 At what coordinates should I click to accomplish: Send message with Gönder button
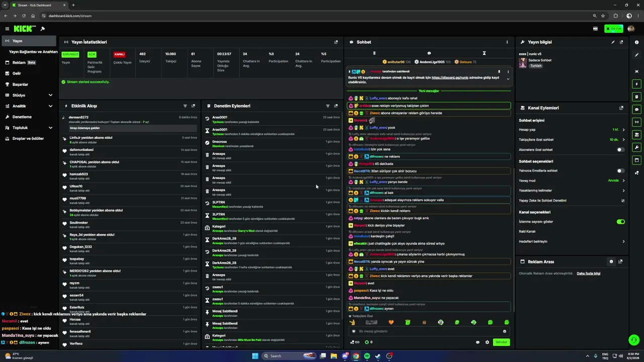click(502, 342)
